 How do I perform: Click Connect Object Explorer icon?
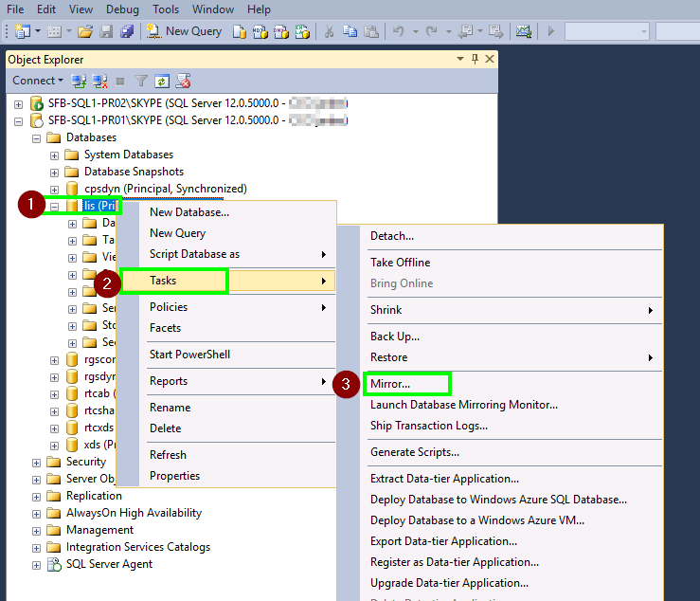(79, 81)
